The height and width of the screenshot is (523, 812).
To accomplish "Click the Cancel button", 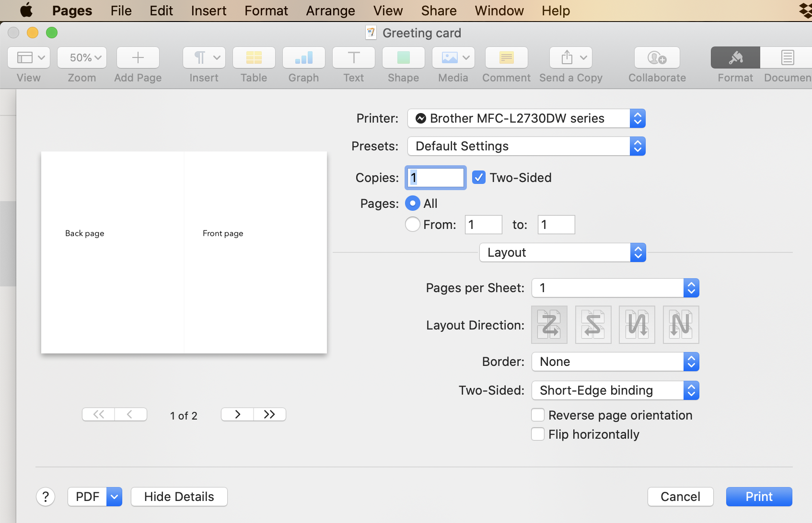I will [x=681, y=497].
